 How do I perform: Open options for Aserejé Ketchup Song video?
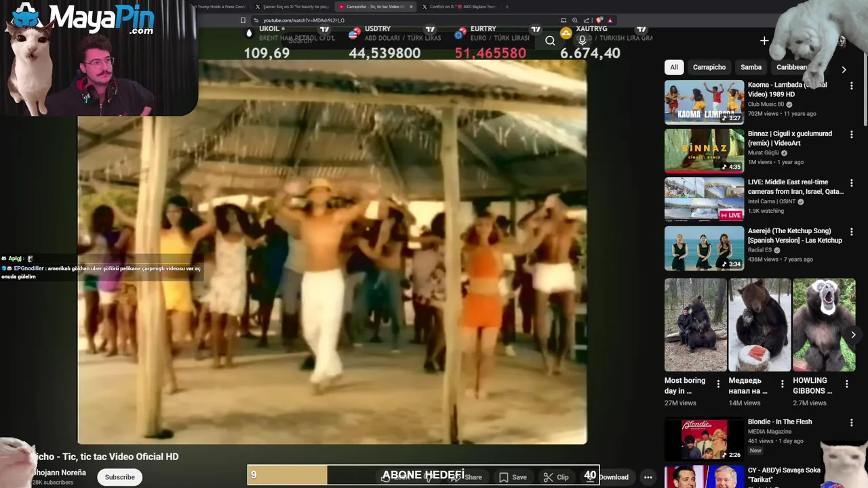851,232
